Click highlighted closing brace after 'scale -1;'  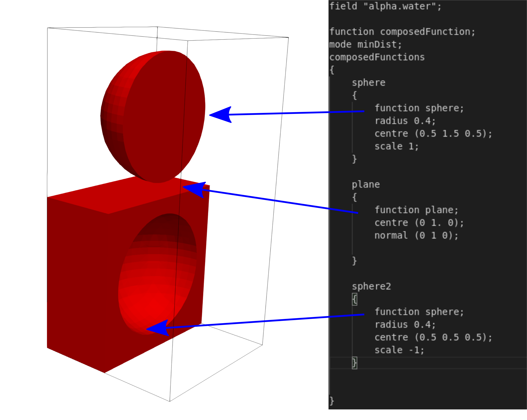click(x=355, y=363)
